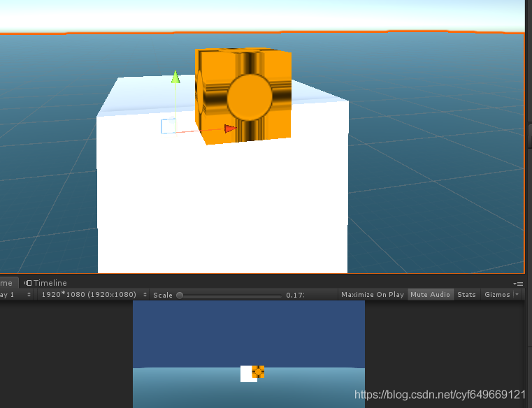
Task: Click the Scale slider handle
Action: click(x=180, y=296)
